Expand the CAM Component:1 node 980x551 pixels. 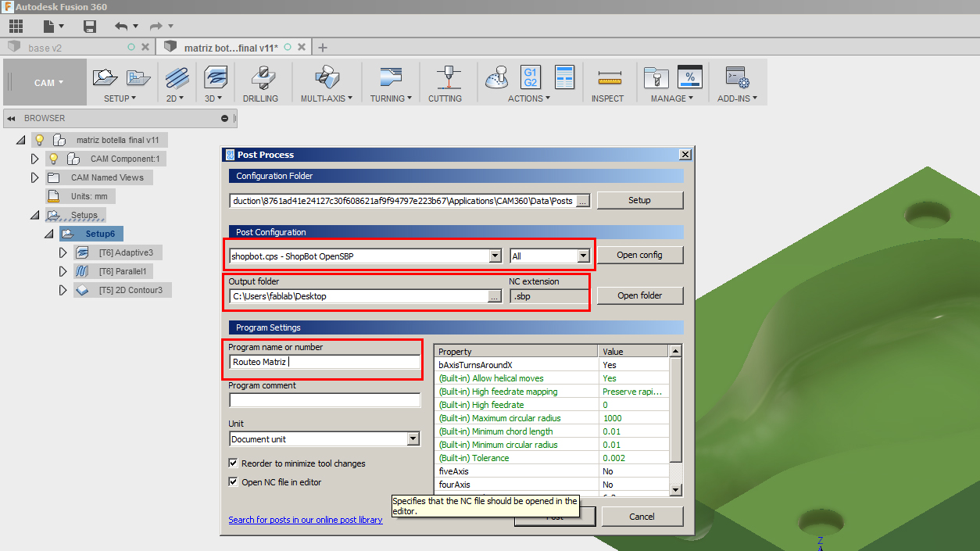click(x=34, y=159)
